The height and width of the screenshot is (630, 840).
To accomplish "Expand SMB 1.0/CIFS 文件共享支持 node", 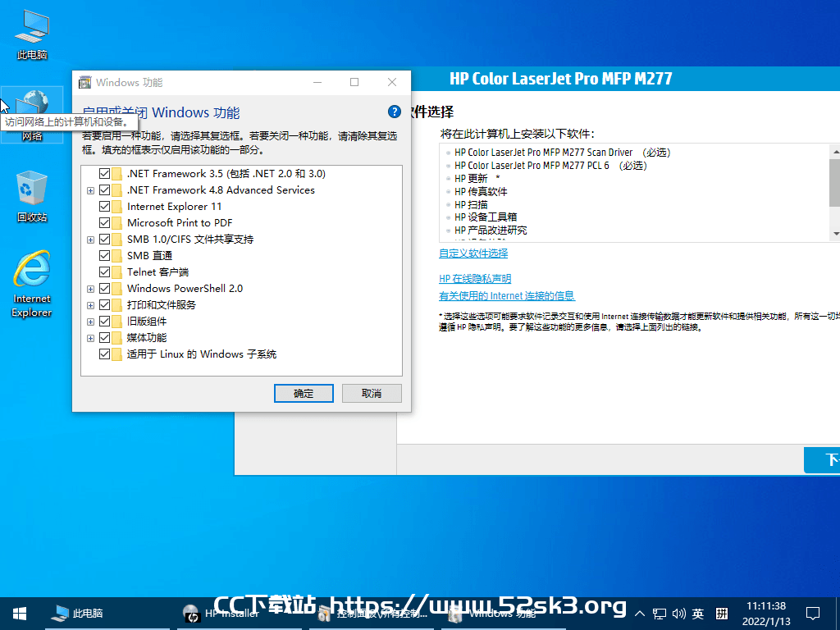I will point(90,240).
